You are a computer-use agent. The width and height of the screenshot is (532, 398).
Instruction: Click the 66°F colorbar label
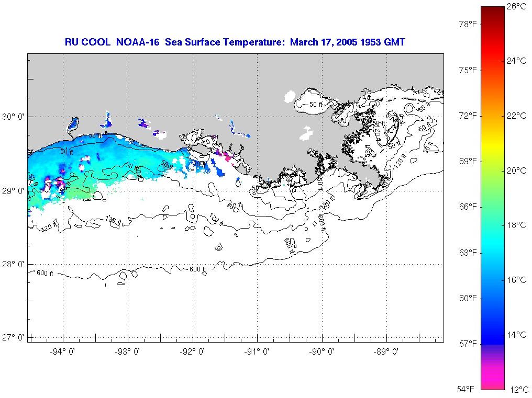point(468,207)
